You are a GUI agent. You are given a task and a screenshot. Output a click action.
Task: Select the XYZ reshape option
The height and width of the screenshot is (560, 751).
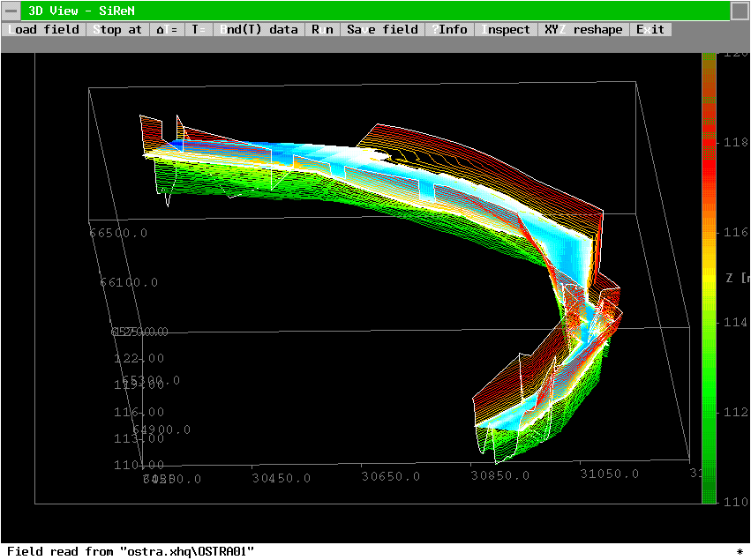[x=583, y=29]
